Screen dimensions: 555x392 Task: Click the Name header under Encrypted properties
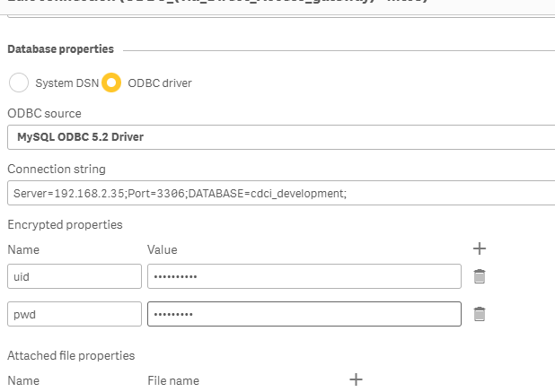click(x=23, y=249)
